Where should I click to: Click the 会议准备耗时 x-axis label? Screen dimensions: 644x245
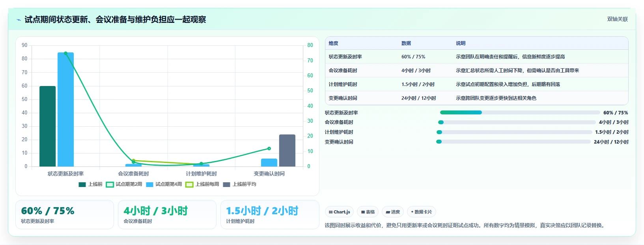133,174
